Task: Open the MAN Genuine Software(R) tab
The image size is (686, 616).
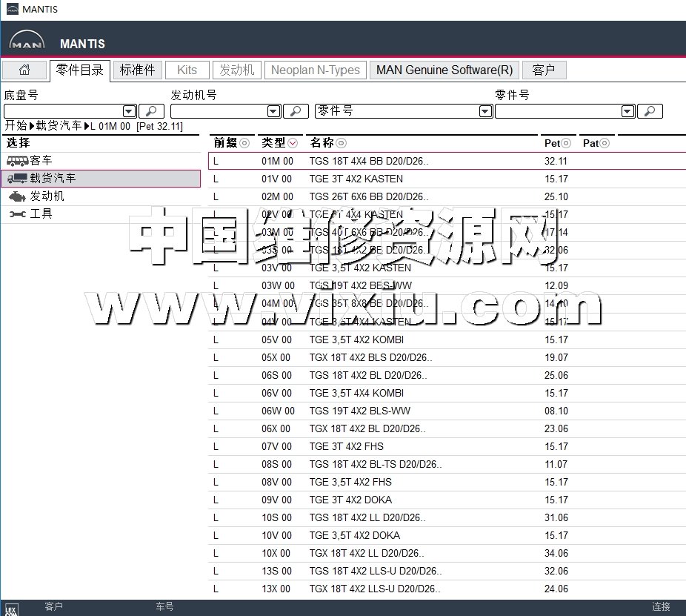Action: (444, 70)
